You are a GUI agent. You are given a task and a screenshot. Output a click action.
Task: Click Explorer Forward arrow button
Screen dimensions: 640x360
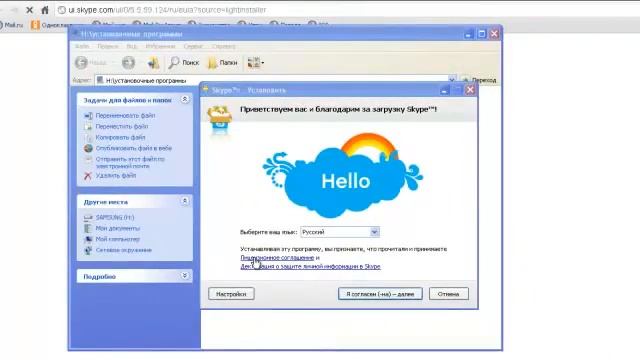click(128, 62)
